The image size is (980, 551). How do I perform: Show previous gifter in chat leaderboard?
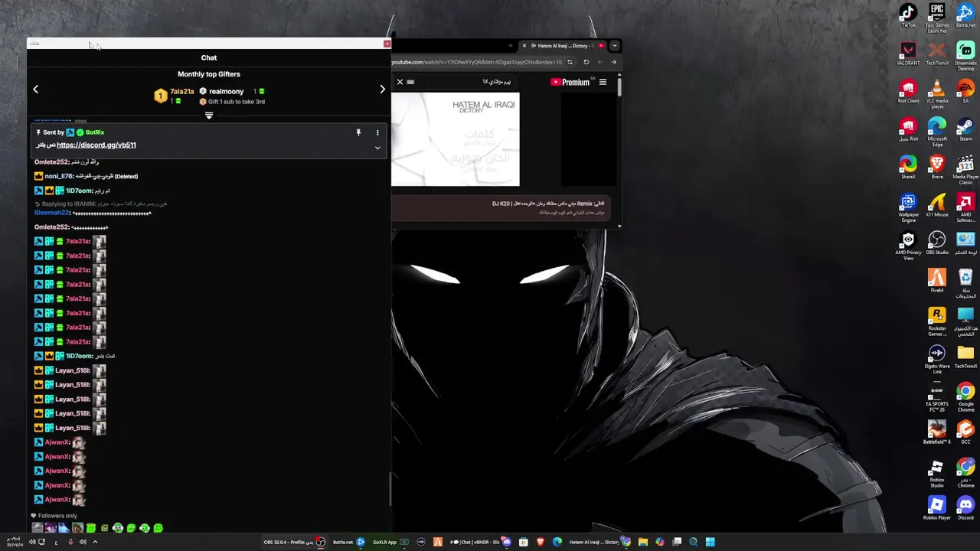point(35,90)
